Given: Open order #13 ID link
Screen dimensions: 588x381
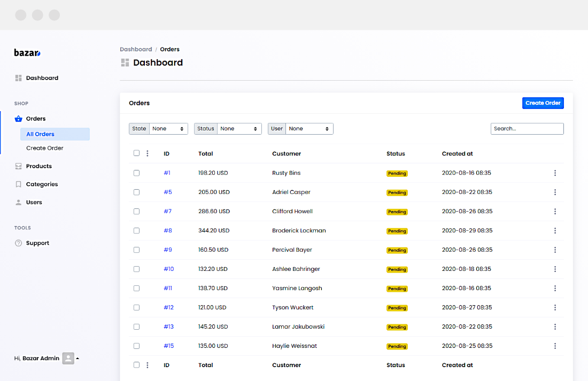Looking at the screenshot, I should (168, 327).
